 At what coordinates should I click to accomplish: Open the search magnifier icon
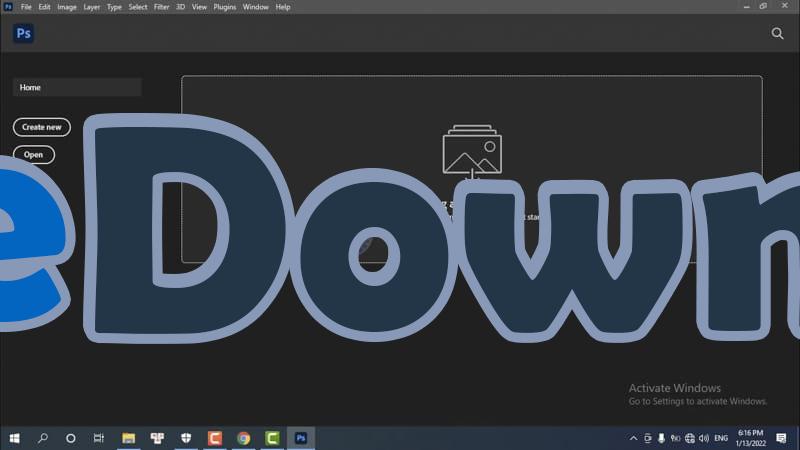(778, 33)
